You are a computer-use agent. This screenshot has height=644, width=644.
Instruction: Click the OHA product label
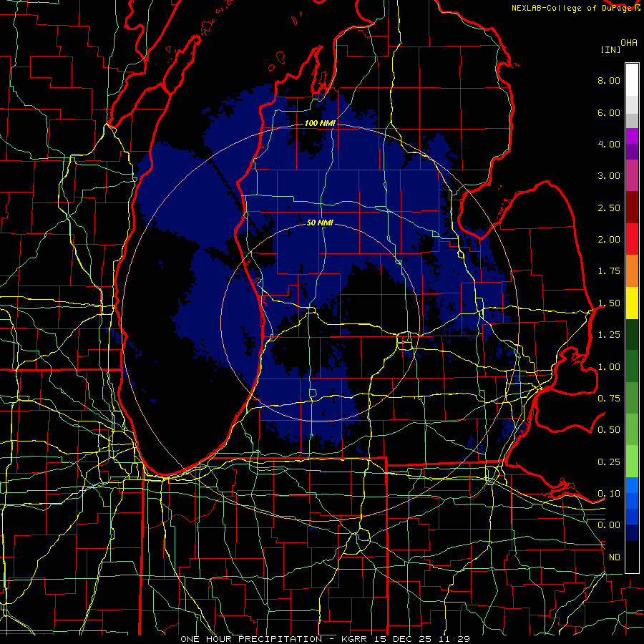coord(629,43)
